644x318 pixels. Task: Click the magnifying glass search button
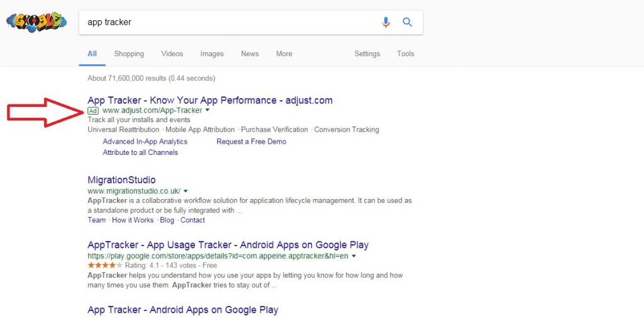pyautogui.click(x=408, y=22)
